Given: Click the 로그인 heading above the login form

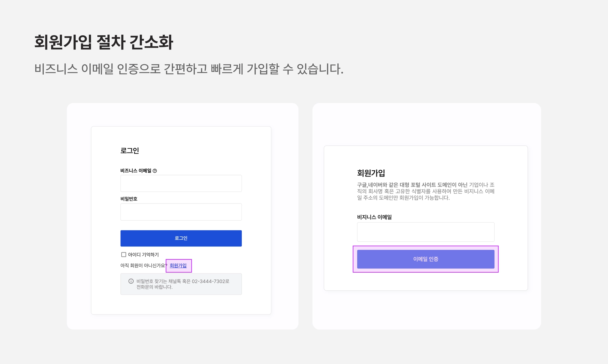Looking at the screenshot, I should pos(129,151).
